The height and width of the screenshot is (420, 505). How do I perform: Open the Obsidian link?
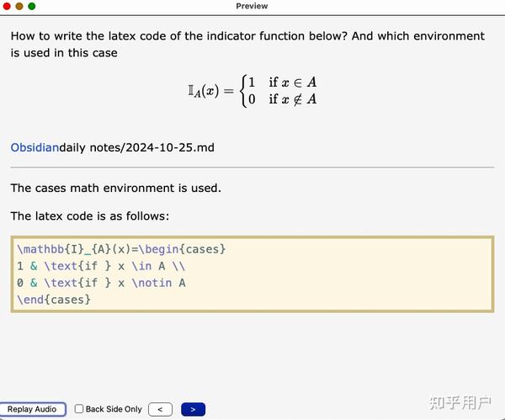pyautogui.click(x=35, y=147)
